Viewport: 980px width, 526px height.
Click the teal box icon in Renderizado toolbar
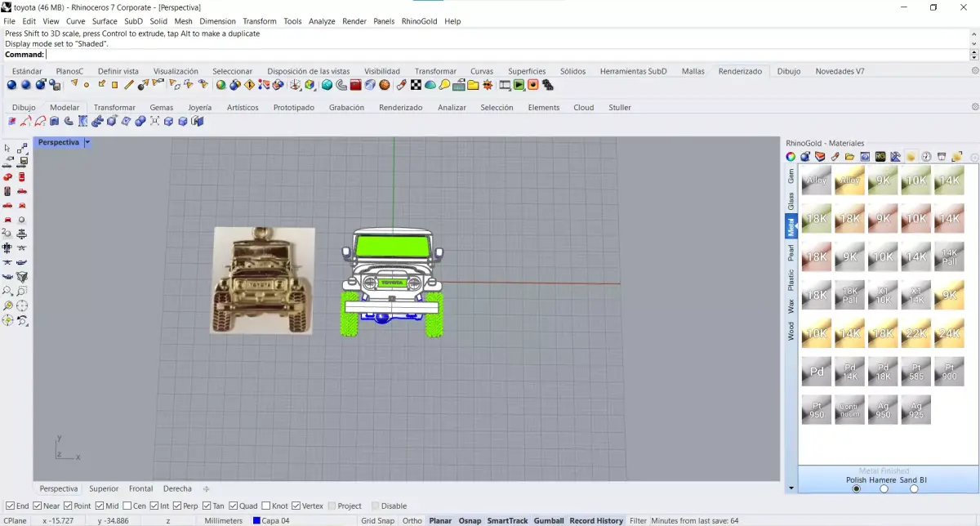(327, 84)
